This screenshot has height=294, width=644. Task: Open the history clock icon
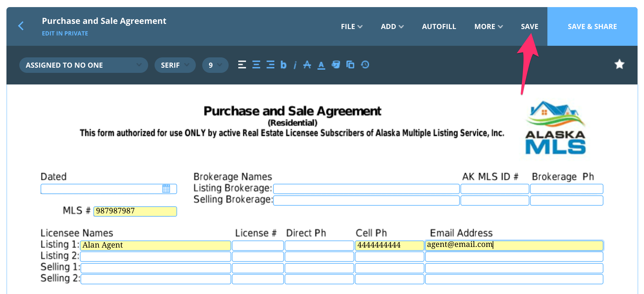tap(365, 65)
